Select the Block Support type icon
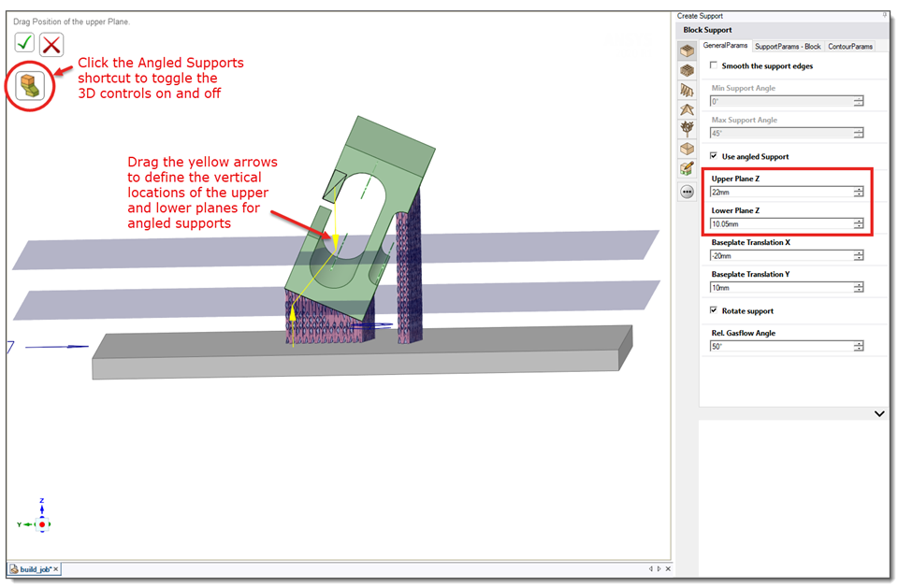The width and height of the screenshot is (898, 588). click(688, 51)
